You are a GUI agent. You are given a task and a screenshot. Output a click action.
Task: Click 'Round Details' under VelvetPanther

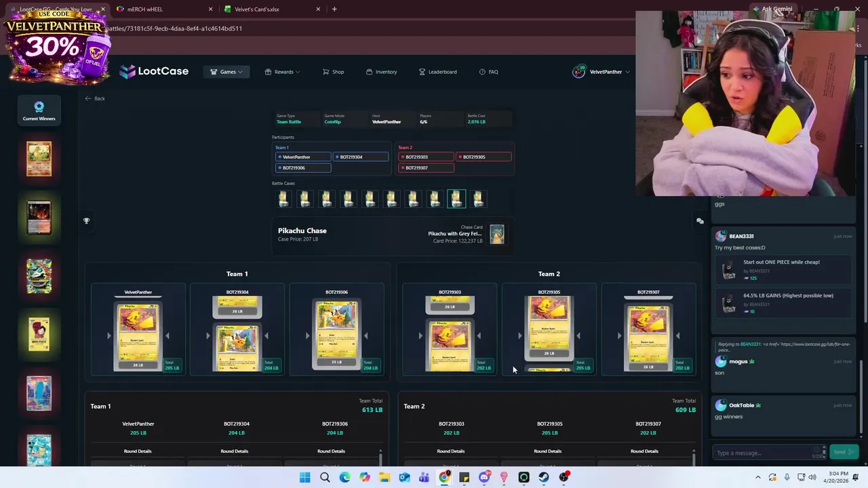click(138, 451)
